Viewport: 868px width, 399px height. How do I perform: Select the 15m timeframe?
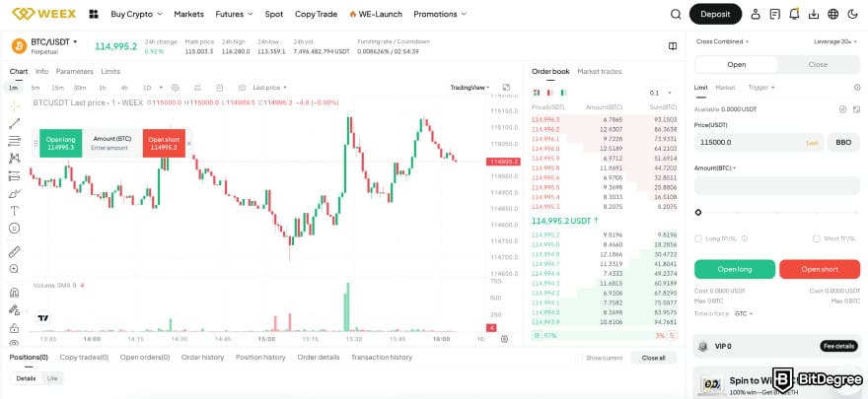click(x=57, y=88)
